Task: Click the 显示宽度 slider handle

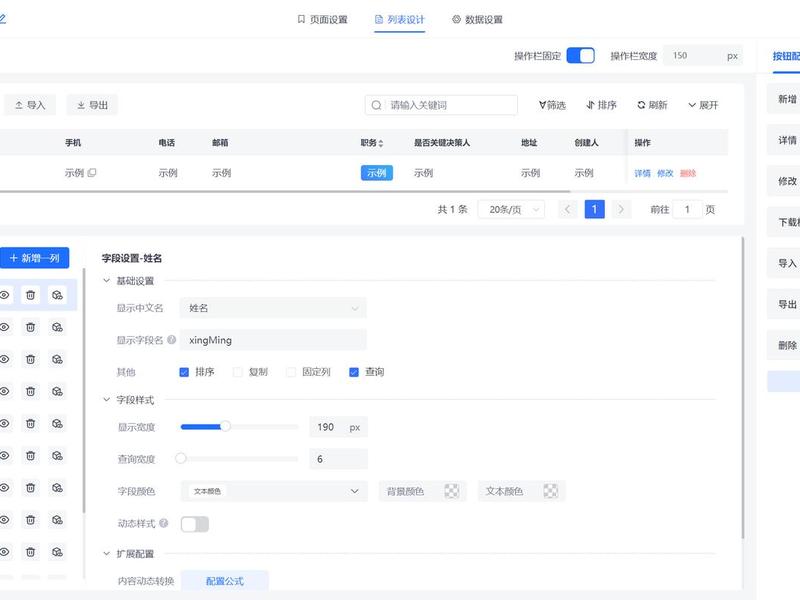Action: click(x=225, y=427)
